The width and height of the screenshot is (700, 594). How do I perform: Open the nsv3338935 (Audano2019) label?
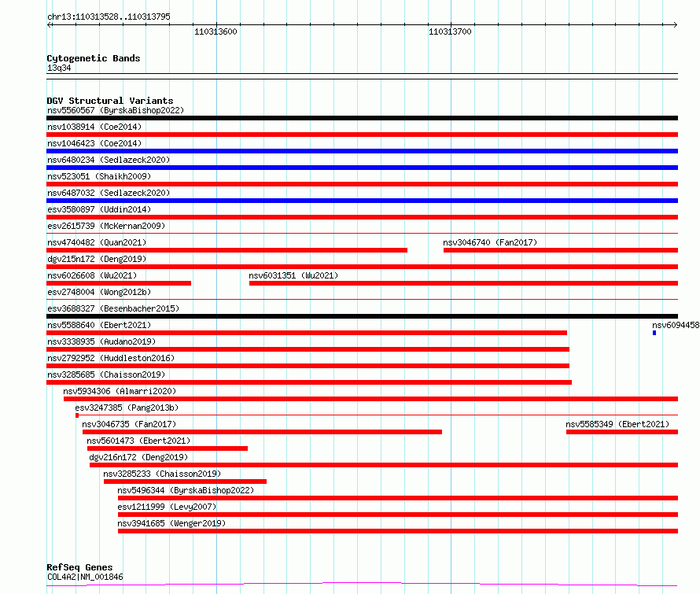101,341
